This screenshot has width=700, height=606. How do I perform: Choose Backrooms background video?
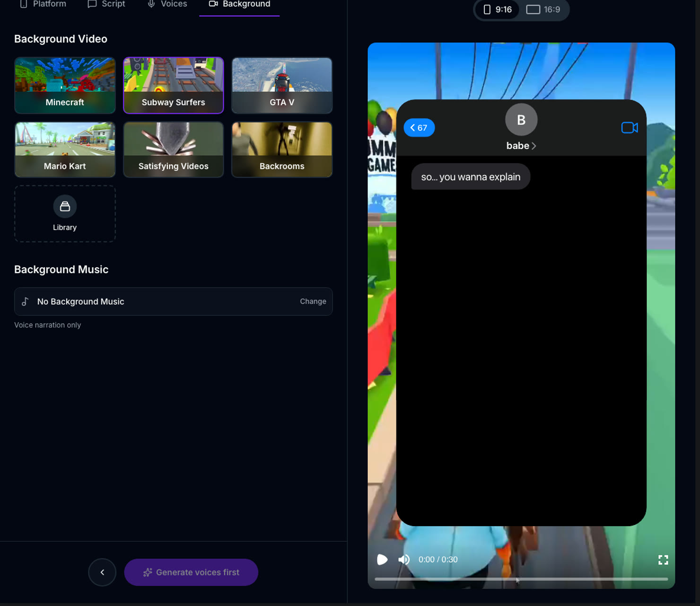tap(282, 149)
